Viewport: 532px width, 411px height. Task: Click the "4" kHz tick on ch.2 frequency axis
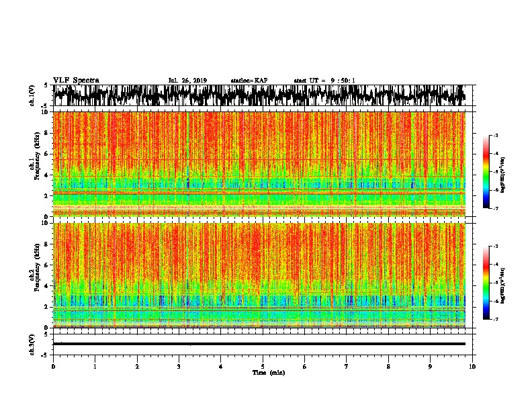[48, 286]
